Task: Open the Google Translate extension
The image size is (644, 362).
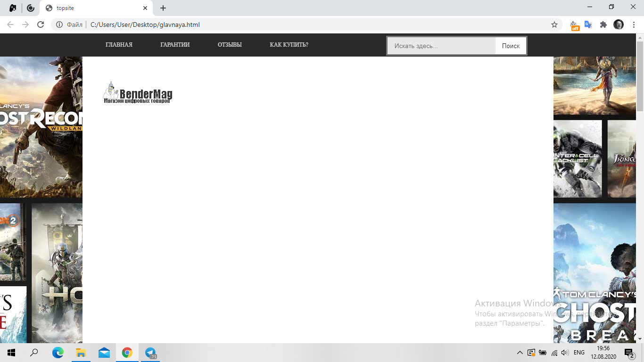Action: [588, 25]
